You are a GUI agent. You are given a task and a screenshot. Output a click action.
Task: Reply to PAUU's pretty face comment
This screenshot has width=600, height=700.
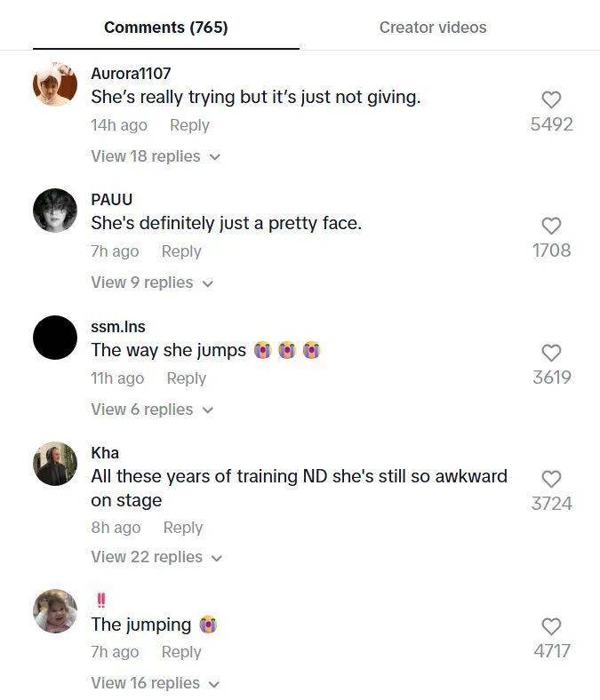point(181,251)
